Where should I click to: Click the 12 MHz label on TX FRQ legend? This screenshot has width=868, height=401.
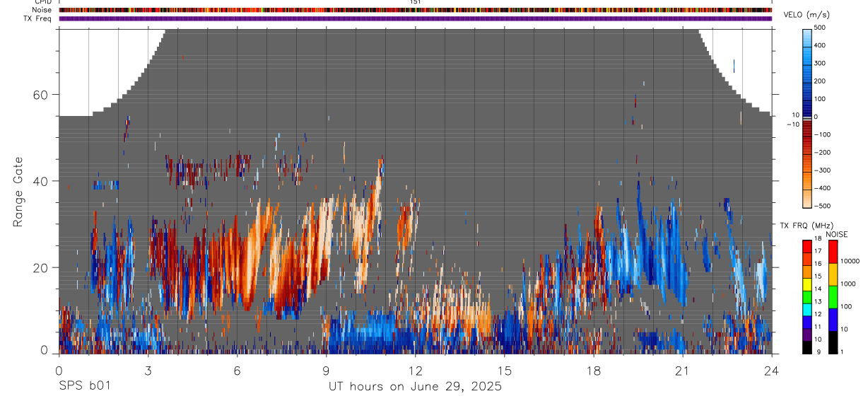coord(819,315)
